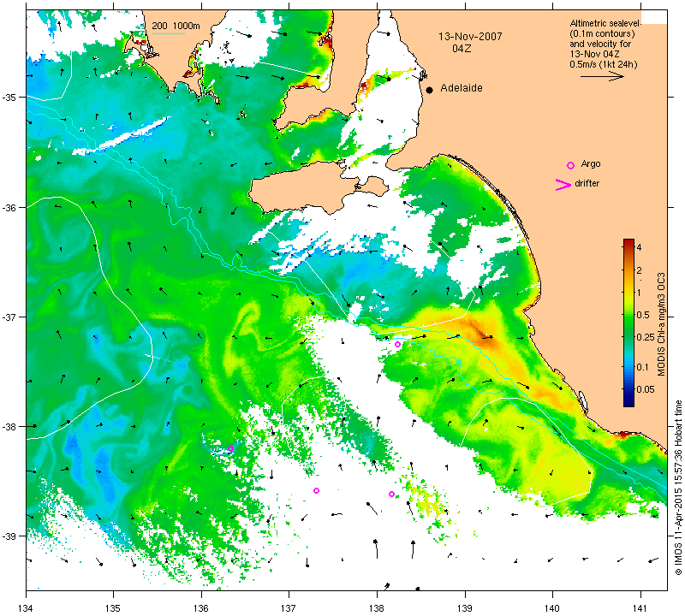Click the colour bar tick label '4'
This screenshot has width=685, height=616.
point(639,247)
